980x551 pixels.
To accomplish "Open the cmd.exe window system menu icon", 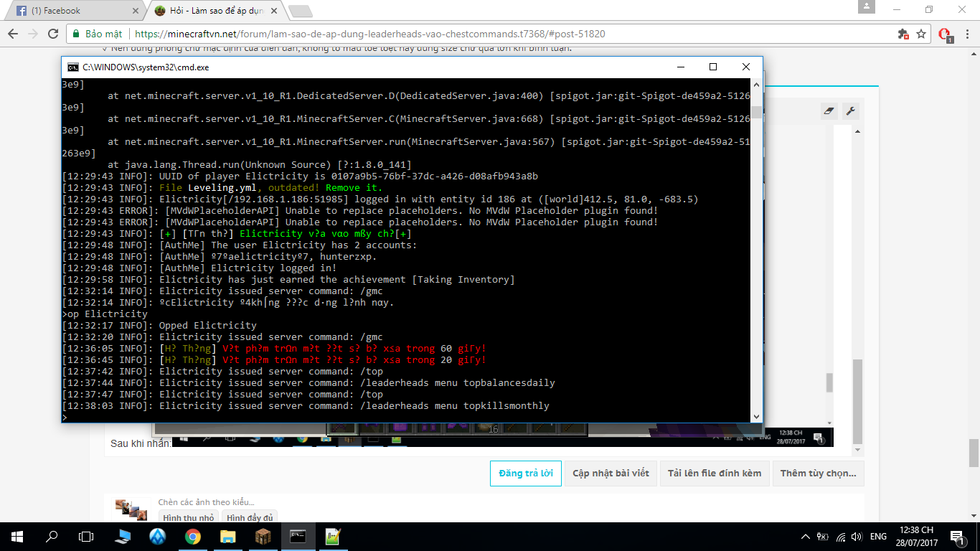I will click(72, 67).
